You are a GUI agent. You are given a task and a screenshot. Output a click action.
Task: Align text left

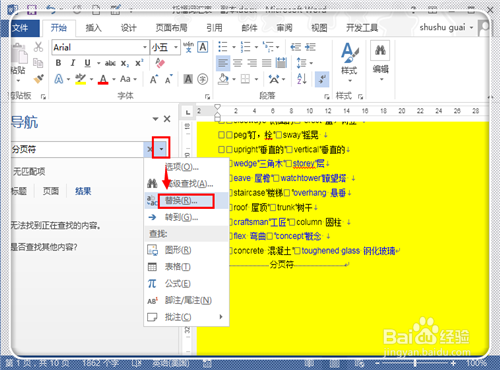[223, 63]
